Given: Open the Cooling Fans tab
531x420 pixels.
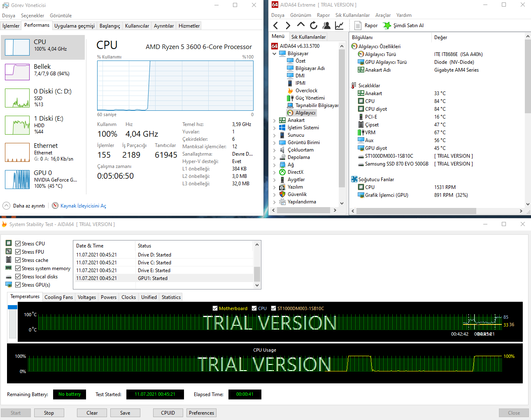Looking at the screenshot, I should tap(58, 297).
